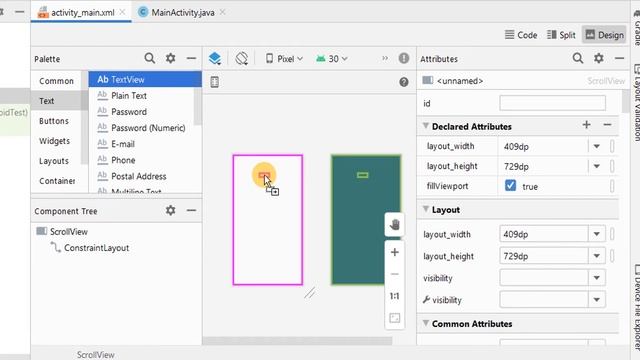Switch to Design view
Viewport: 640px width, 360px height.
point(604,35)
